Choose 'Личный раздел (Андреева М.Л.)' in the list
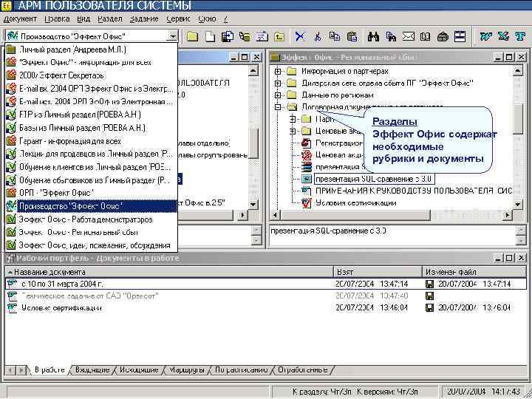Screen dimensions: 532x399 click(x=92, y=50)
